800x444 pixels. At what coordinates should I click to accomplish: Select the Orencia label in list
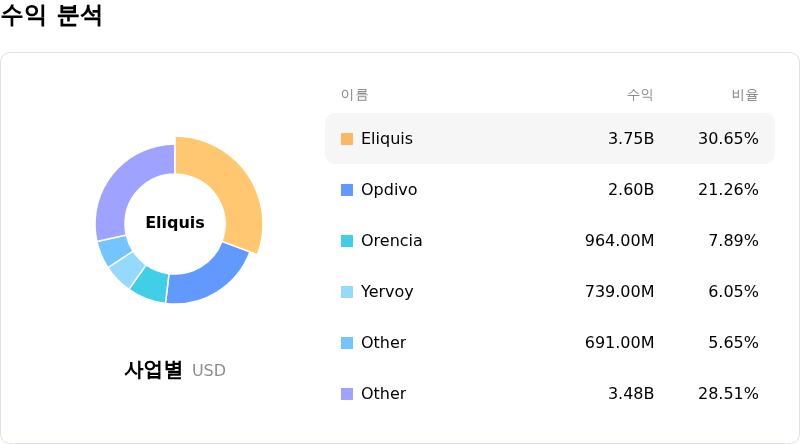pos(391,241)
